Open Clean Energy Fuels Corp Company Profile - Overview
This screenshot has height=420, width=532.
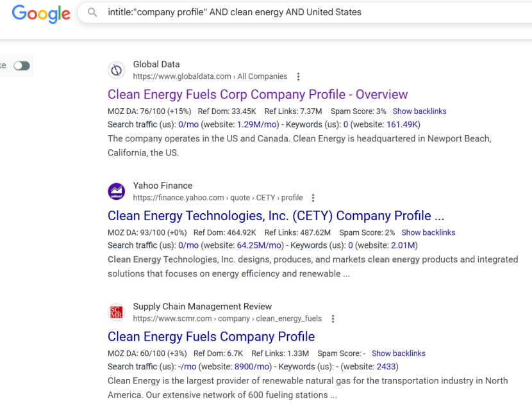pyautogui.click(x=258, y=94)
